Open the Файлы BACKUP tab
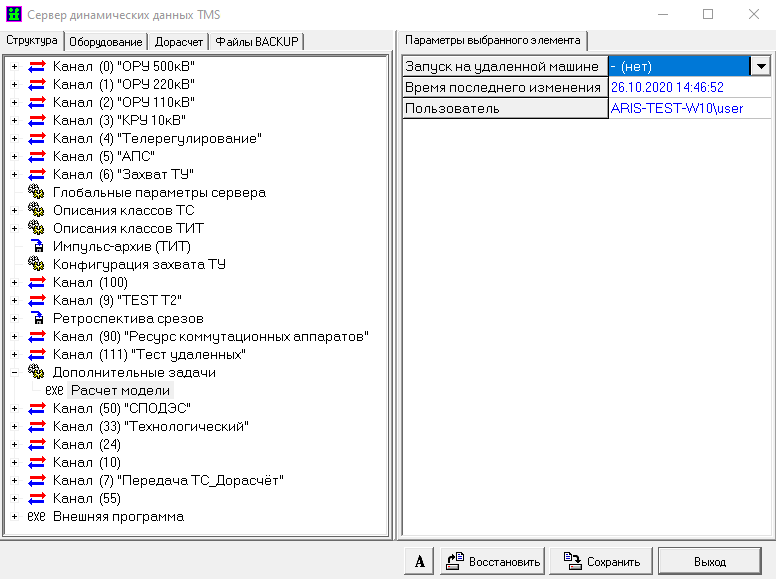The height and width of the screenshot is (579, 776). pyautogui.click(x=257, y=41)
